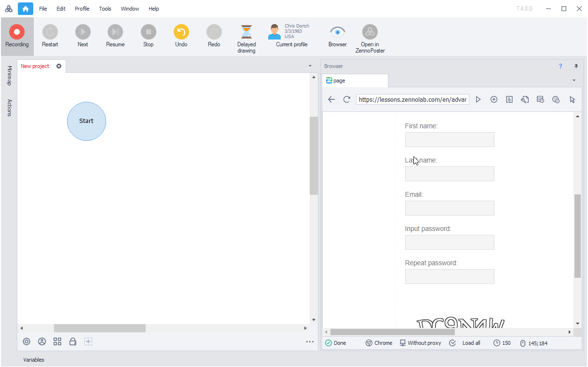Reload the browser page
The image size is (588, 367).
(346, 99)
